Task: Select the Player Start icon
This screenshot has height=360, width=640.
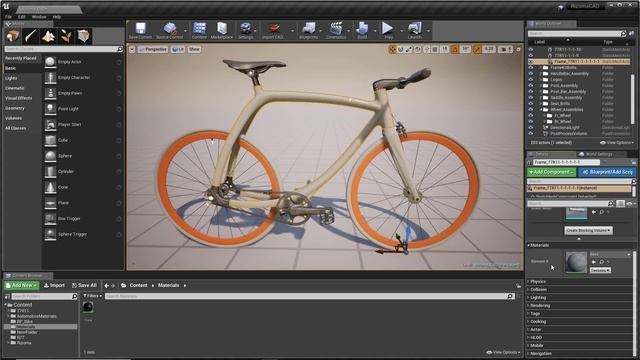Action: [x=50, y=124]
